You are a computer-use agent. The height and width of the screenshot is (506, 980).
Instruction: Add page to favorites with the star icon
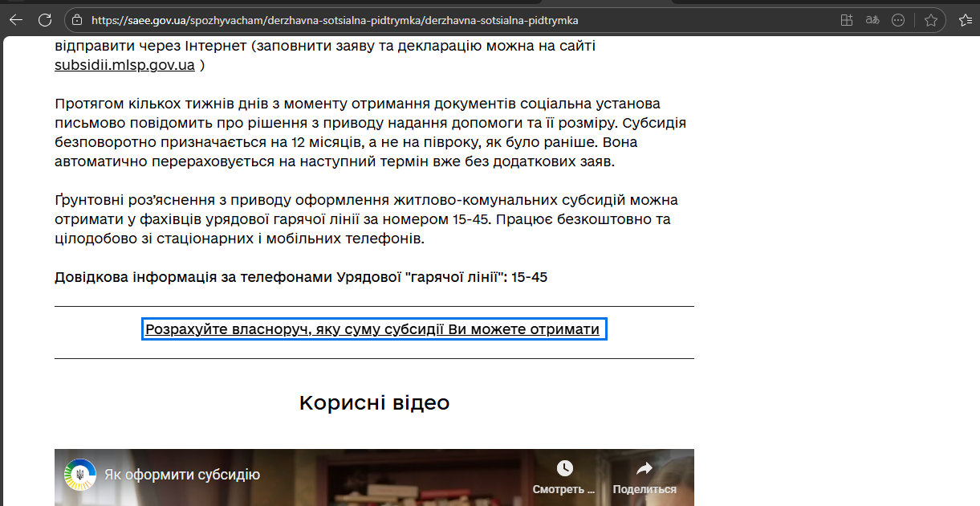pyautogui.click(x=931, y=20)
